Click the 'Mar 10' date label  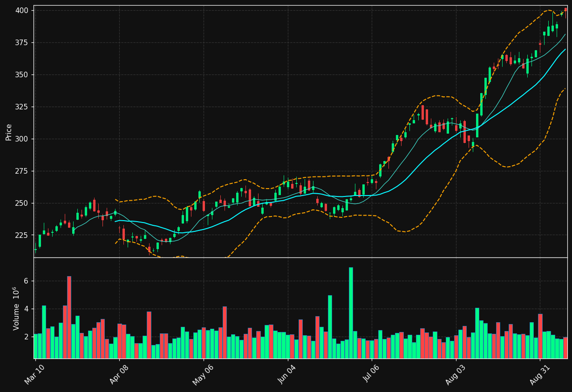(x=34, y=374)
